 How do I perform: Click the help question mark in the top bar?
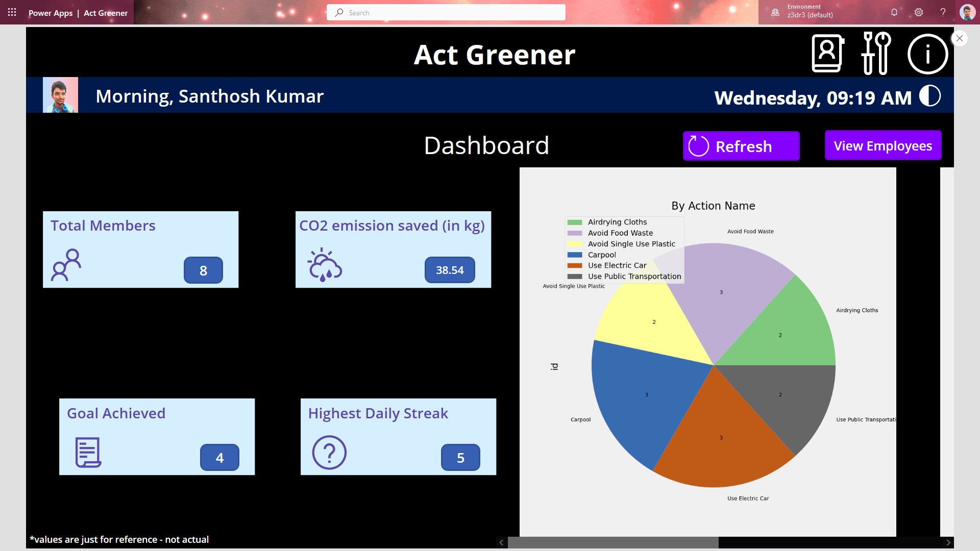[943, 12]
